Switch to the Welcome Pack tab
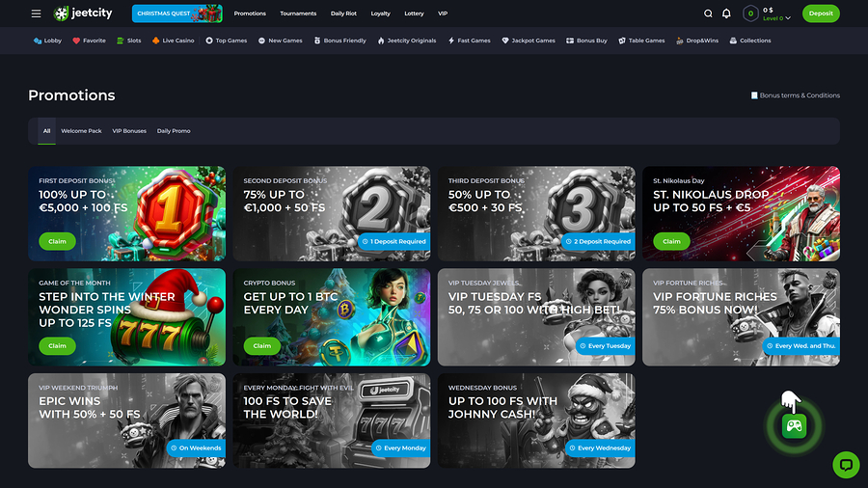 81,131
